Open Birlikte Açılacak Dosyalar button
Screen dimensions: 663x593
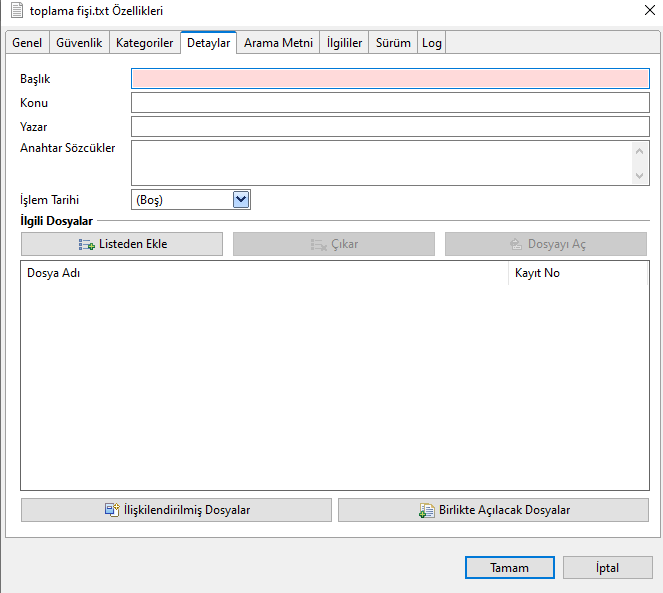(493, 510)
